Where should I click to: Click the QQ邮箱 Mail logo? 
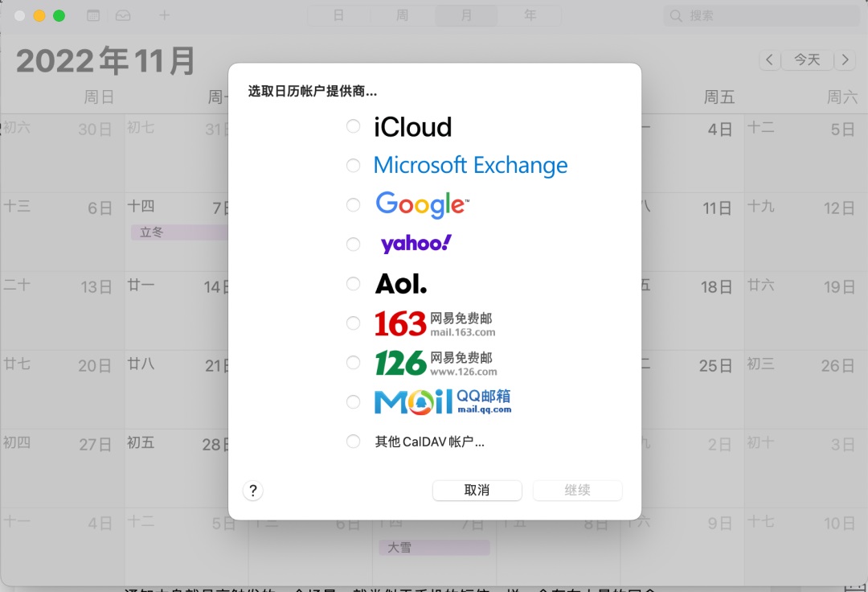tap(443, 401)
